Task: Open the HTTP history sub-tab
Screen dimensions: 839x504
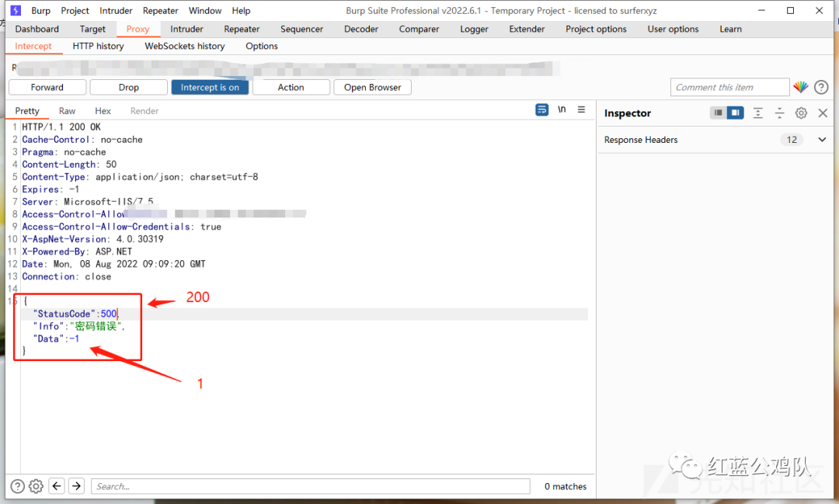Action: point(99,46)
